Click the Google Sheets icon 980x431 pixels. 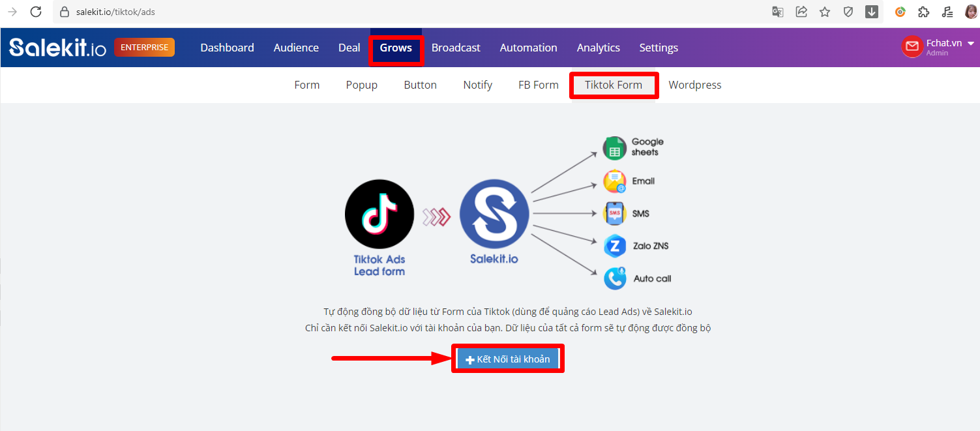click(614, 148)
